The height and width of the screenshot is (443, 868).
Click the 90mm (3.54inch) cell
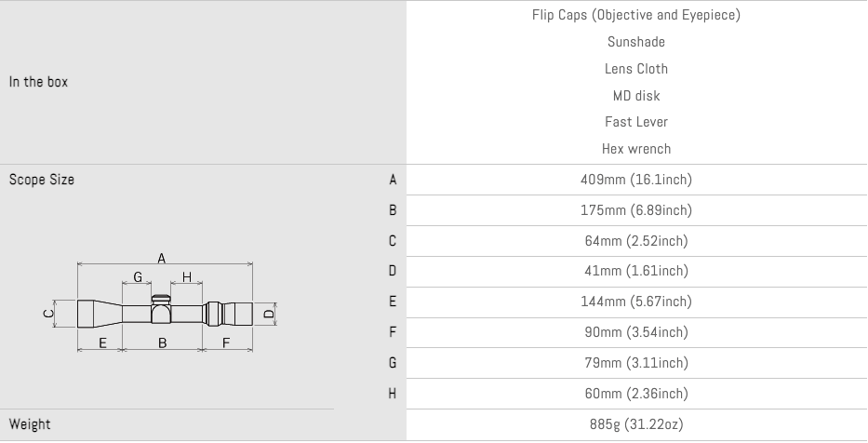pos(636,332)
